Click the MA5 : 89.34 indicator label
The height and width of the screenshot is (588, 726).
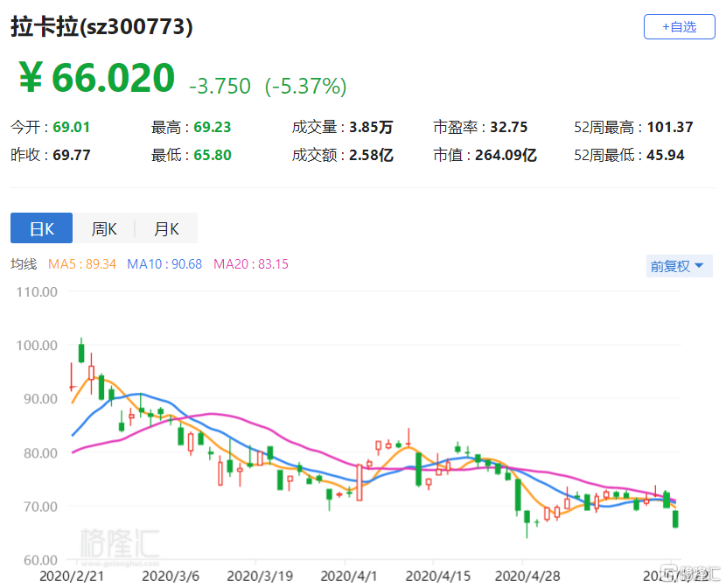(82, 264)
